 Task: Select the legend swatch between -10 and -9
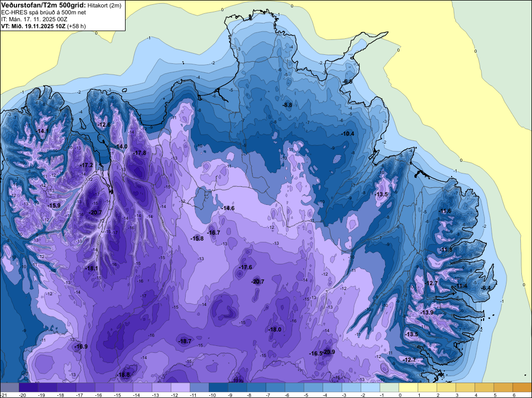click(x=219, y=387)
